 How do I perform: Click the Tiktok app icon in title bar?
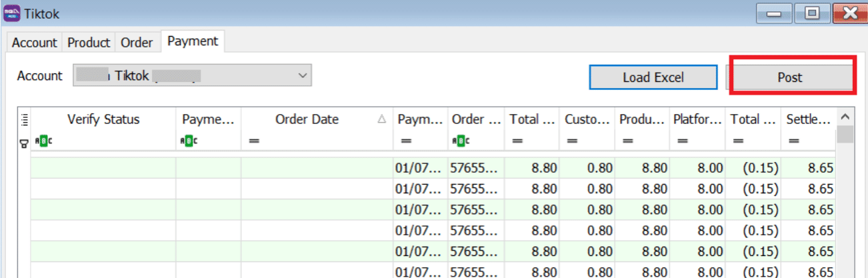tap(12, 13)
